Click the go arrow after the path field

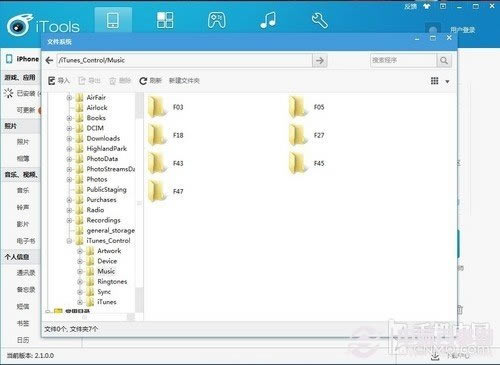320,61
